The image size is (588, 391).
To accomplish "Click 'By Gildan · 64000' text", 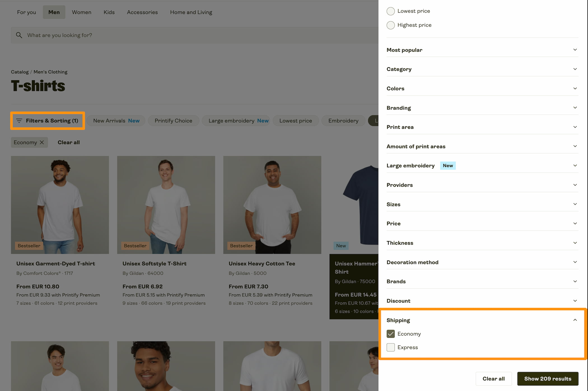I will pyautogui.click(x=143, y=273).
